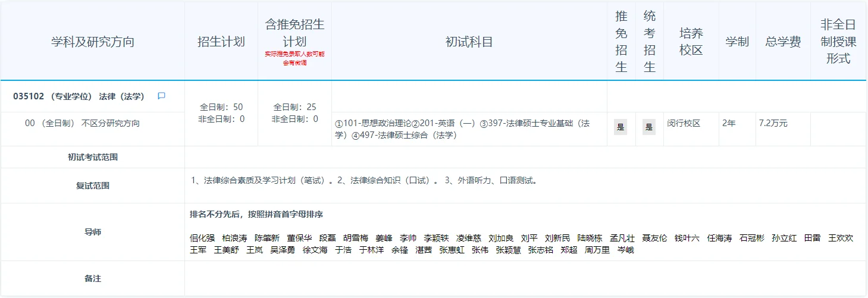868x298 pixels.
Task: Click tutor name 吴泽勇
Action: 283,250
